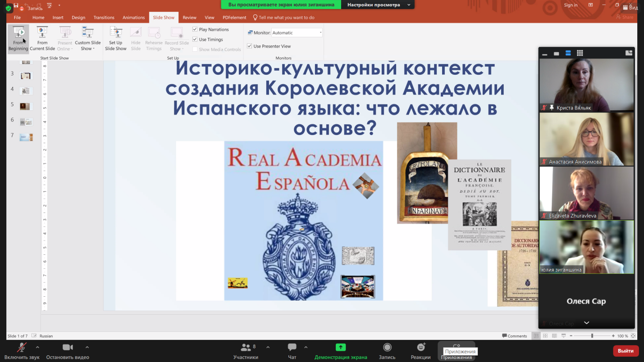Open Приложения apps button
Image resolution: width=644 pixels, height=362 pixels.
(457, 351)
